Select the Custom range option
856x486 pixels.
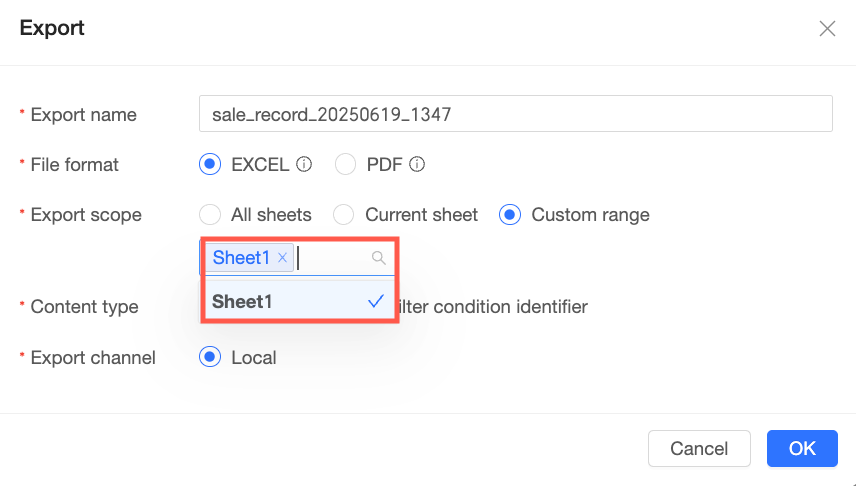click(510, 215)
